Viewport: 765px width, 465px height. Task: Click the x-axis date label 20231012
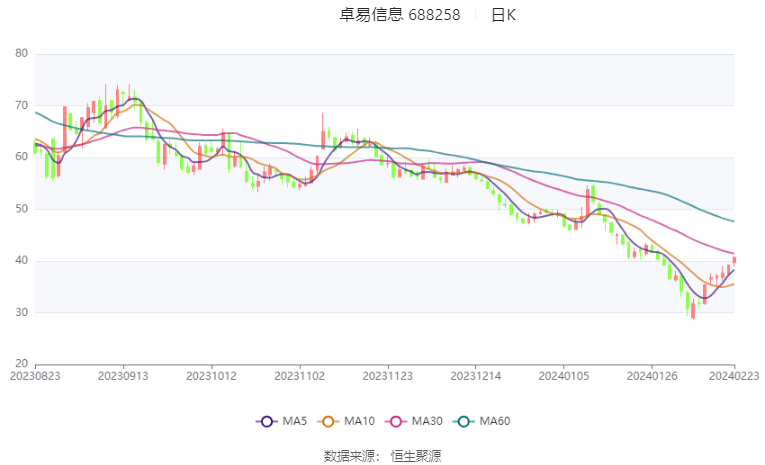(212, 376)
